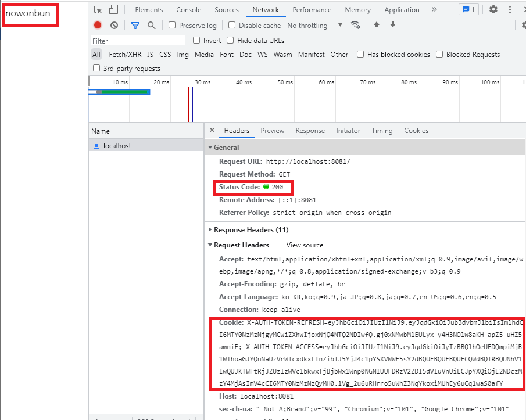
Task: Switch to the Console tab
Action: (189, 10)
